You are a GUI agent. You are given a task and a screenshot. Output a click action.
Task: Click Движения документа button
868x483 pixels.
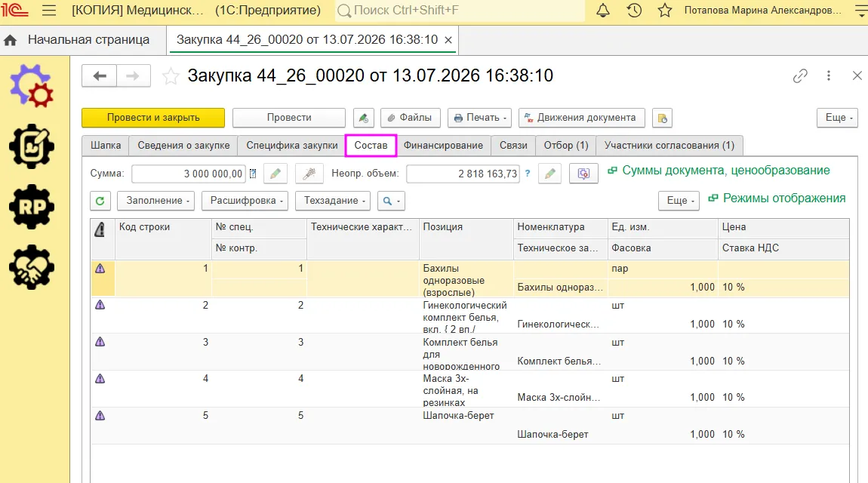(582, 118)
